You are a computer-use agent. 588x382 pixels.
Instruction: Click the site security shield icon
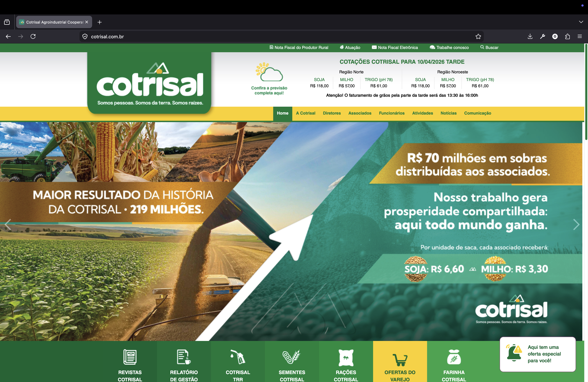coord(85,37)
